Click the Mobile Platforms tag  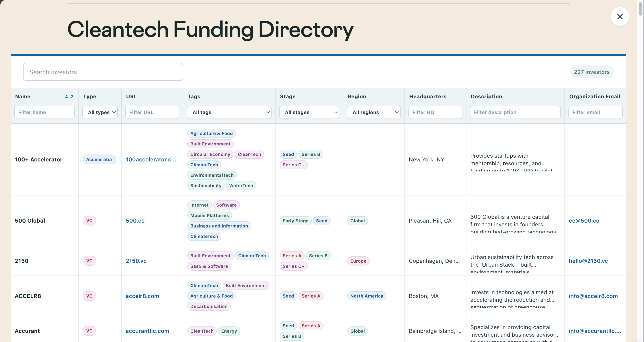click(x=210, y=215)
